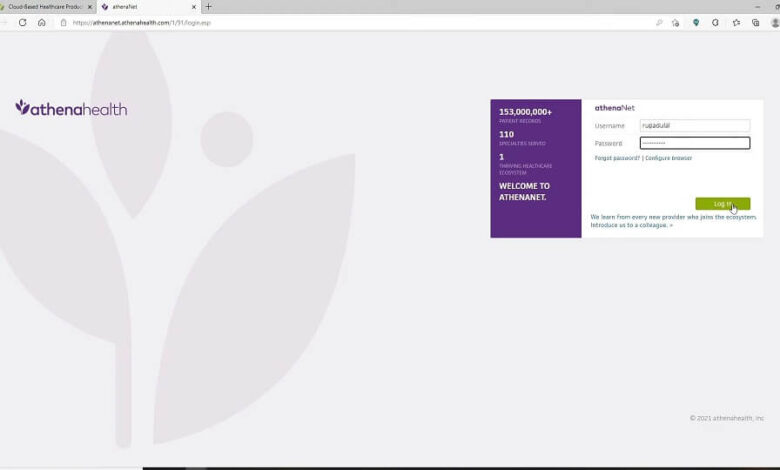Click the athenahealth logo

pyautogui.click(x=71, y=108)
